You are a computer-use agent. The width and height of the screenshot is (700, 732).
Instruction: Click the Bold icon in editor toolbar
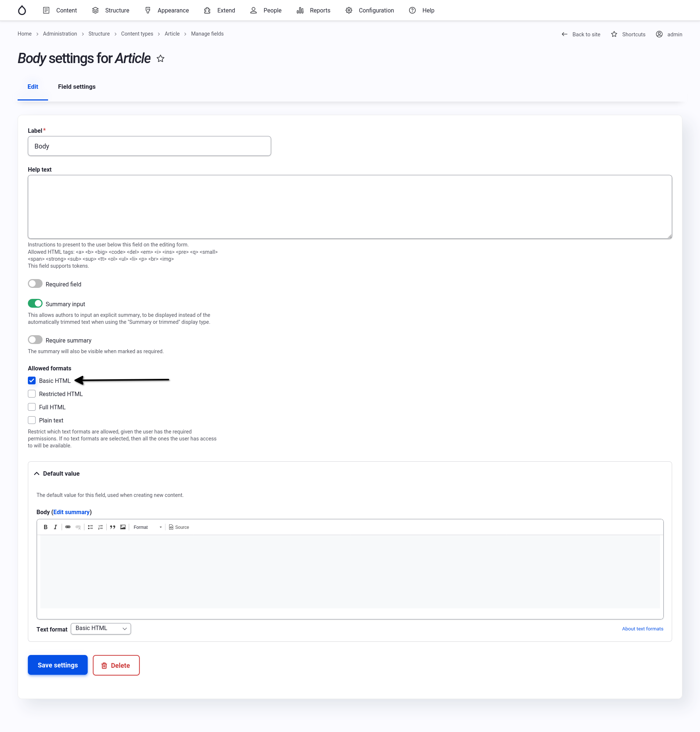point(45,527)
